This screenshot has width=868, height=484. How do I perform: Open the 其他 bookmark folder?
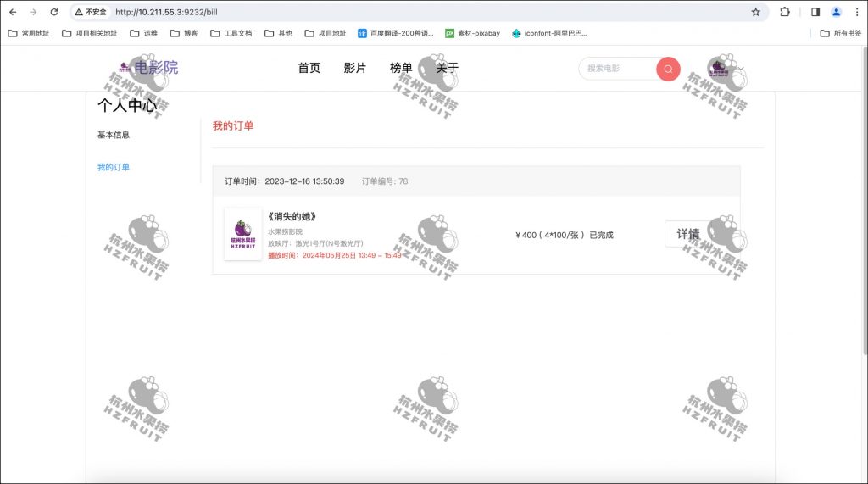(278, 33)
